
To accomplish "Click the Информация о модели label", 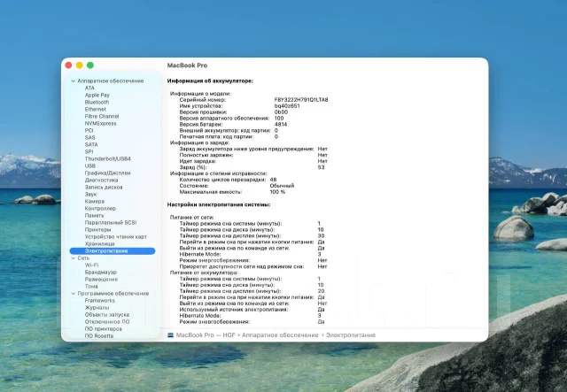I will click(x=200, y=94).
